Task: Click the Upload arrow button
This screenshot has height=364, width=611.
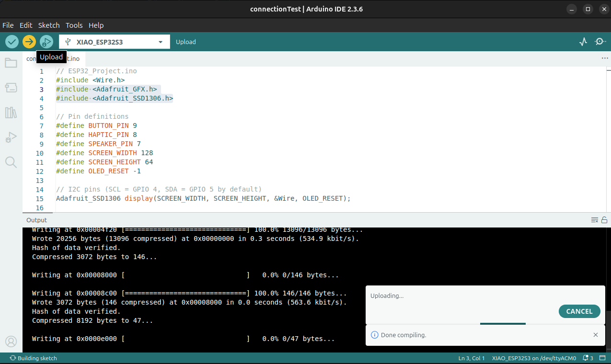Action: click(29, 42)
